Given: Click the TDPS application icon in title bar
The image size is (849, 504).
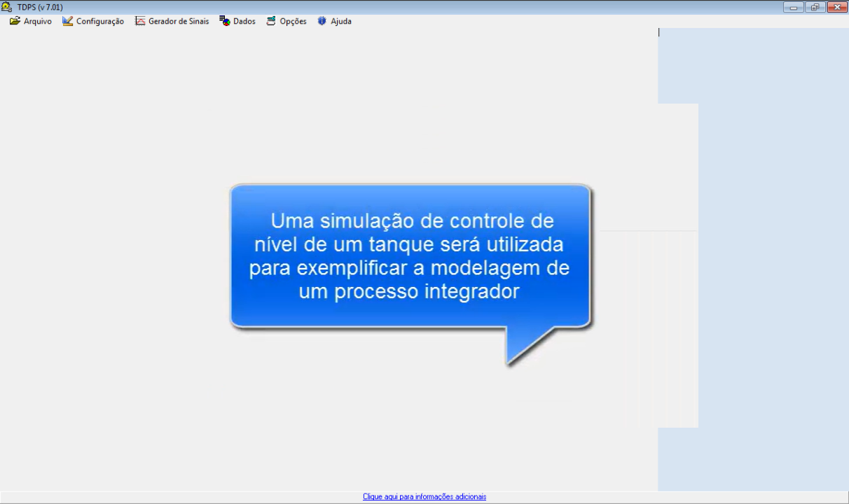Looking at the screenshot, I should click(x=7, y=7).
